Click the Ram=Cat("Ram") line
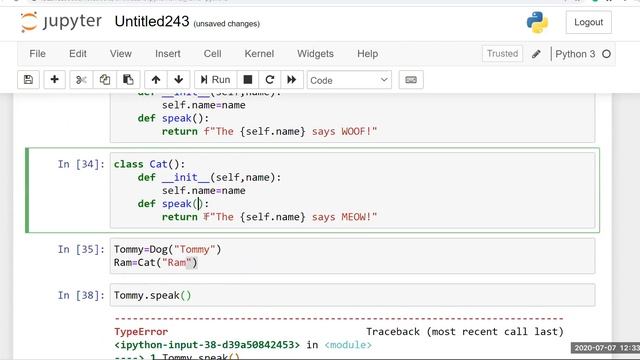 [156, 262]
